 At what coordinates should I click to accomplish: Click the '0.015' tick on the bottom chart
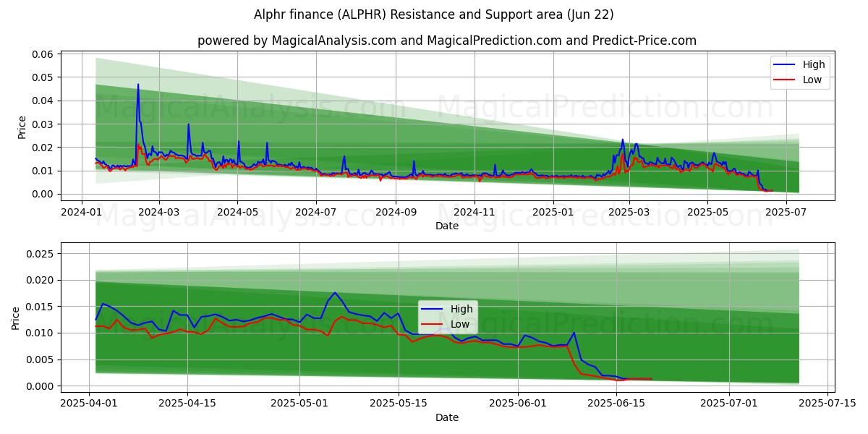coord(41,307)
